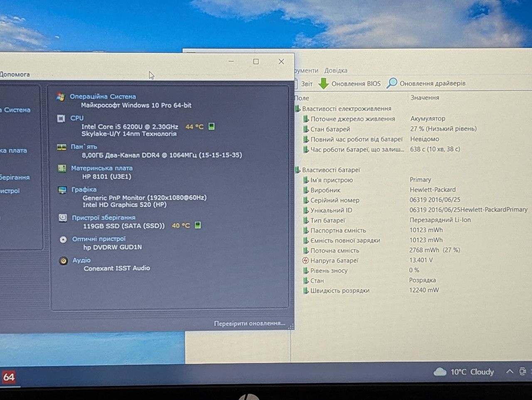Click the Значення column header
Viewport: 532px width, 400px height.
point(425,98)
